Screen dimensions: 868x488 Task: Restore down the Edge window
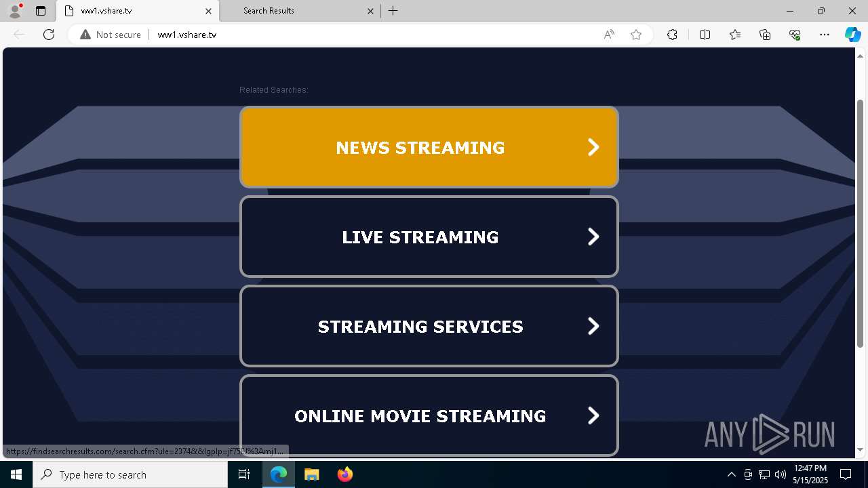821,11
